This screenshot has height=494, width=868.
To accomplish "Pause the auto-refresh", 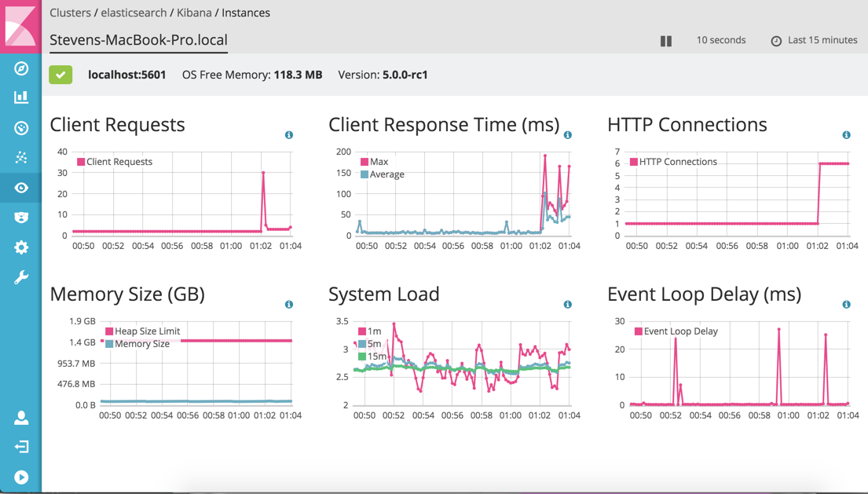I will pyautogui.click(x=666, y=41).
